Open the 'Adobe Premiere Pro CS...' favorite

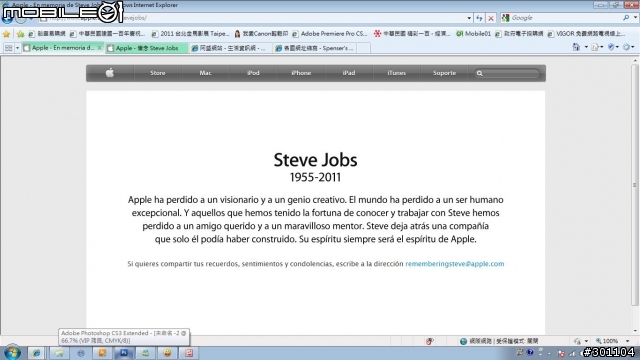329,34
